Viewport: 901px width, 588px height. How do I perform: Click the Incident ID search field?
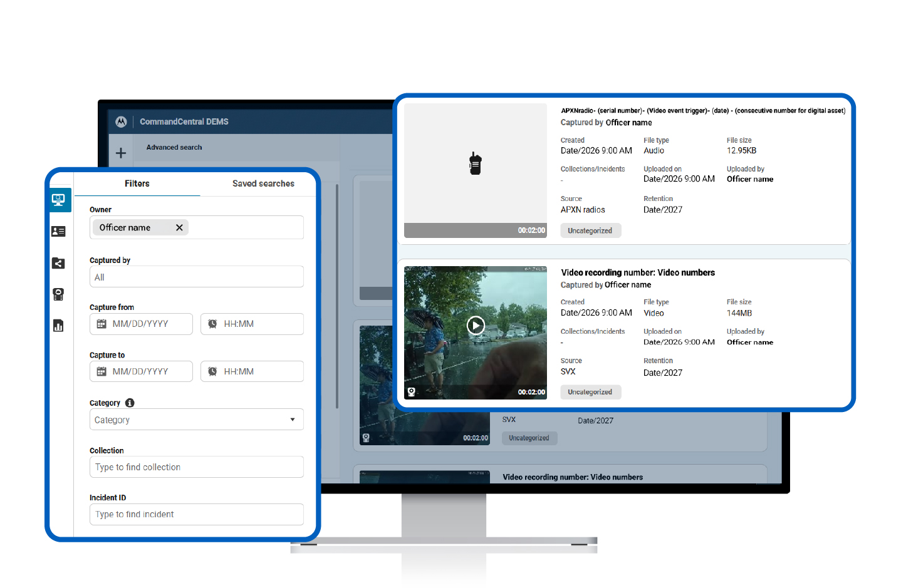tap(197, 514)
